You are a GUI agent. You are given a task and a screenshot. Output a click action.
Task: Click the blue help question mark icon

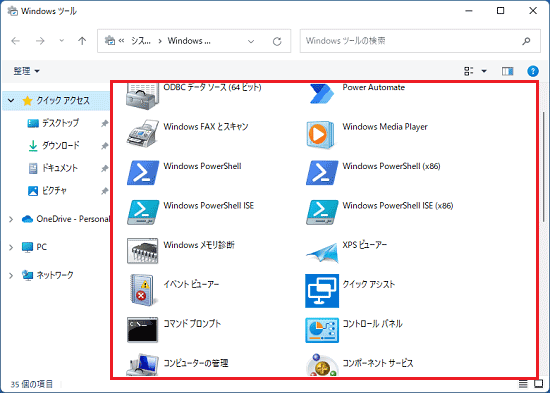tap(533, 71)
